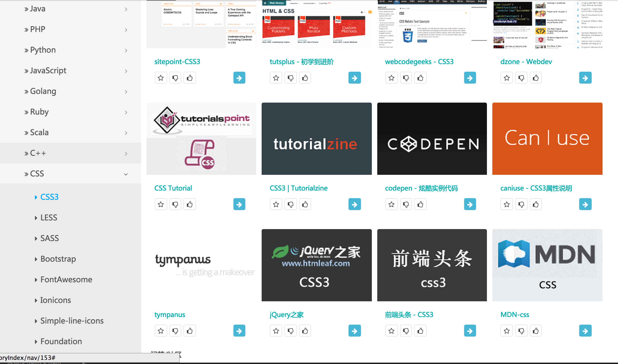Click the CodePen logo thumbnail
This screenshot has height=364, width=618.
432,139
